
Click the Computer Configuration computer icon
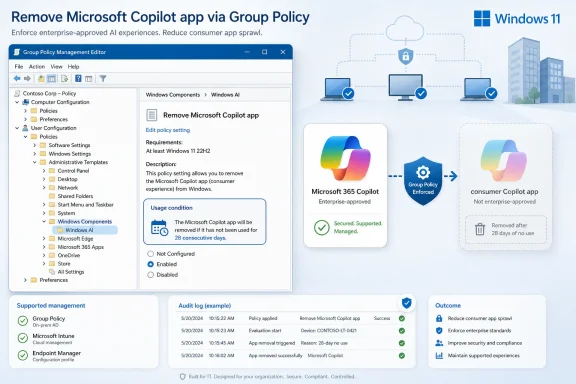click(x=25, y=102)
